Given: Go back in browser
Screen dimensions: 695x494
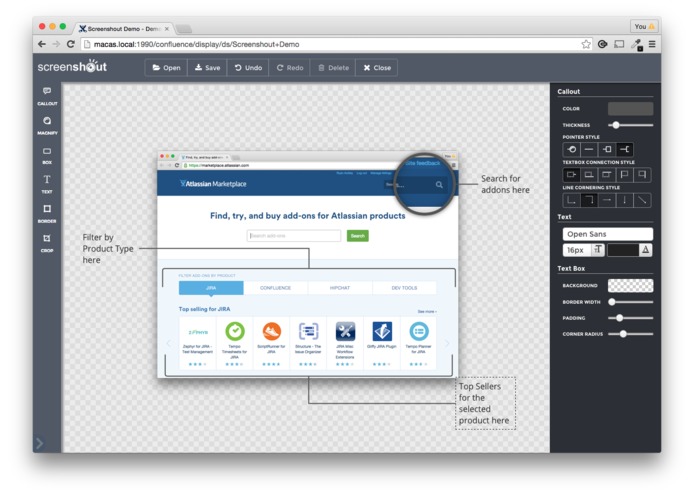Looking at the screenshot, I should tap(42, 44).
